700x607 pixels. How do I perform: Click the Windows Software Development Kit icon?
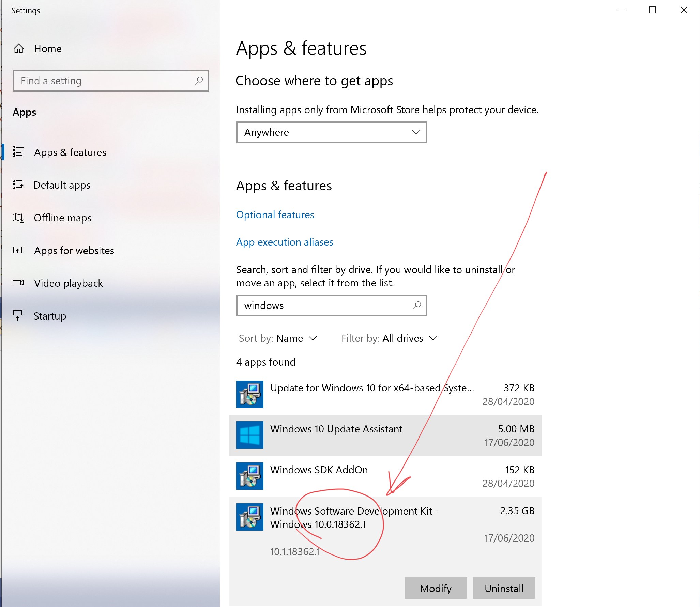tap(250, 517)
